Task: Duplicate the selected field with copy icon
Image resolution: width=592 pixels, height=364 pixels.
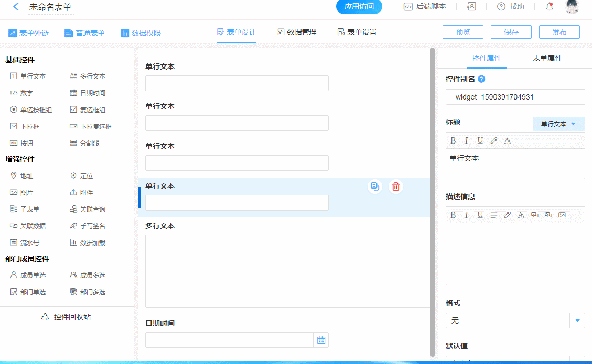Action: pos(374,186)
